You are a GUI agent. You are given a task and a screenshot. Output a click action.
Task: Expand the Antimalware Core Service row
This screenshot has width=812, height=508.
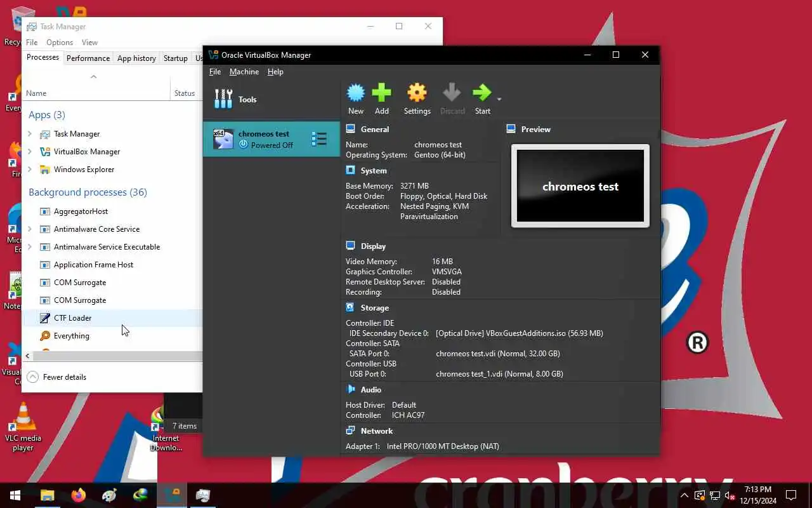[30, 229]
